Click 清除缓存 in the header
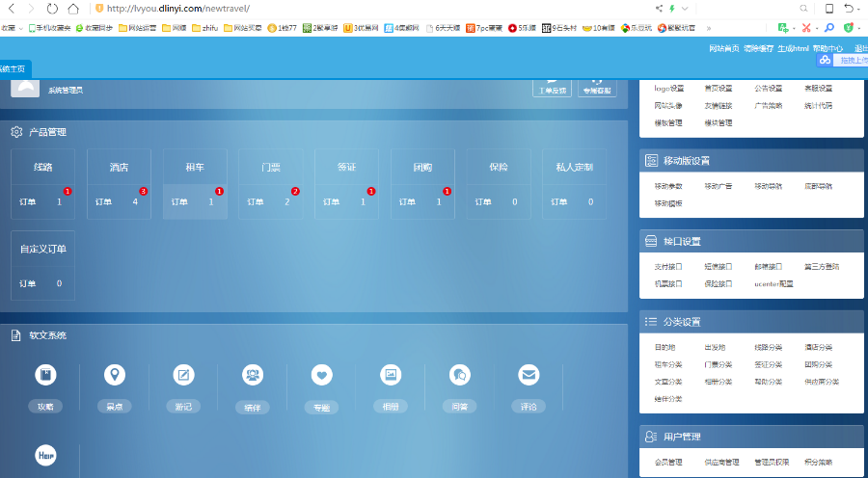This screenshot has width=868, height=478. [x=758, y=48]
